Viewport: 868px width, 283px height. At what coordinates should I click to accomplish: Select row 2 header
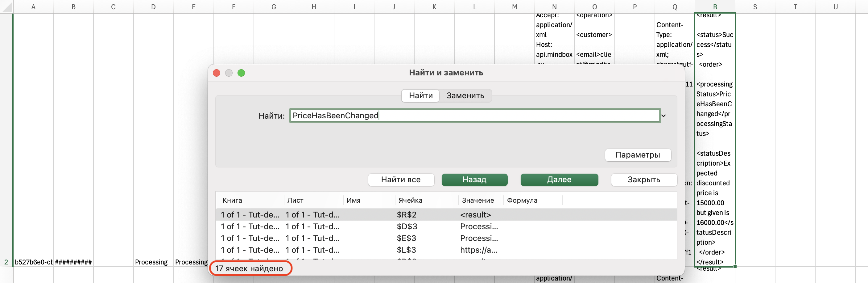[6, 140]
